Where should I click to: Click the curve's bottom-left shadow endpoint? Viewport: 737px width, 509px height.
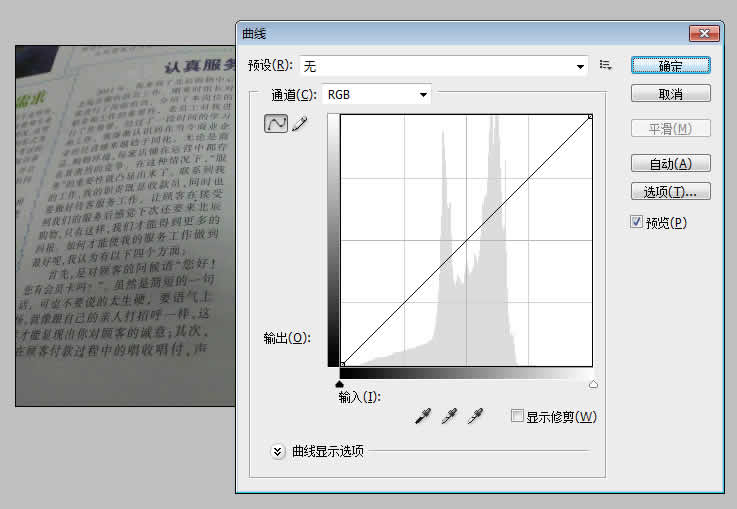[x=343, y=364]
